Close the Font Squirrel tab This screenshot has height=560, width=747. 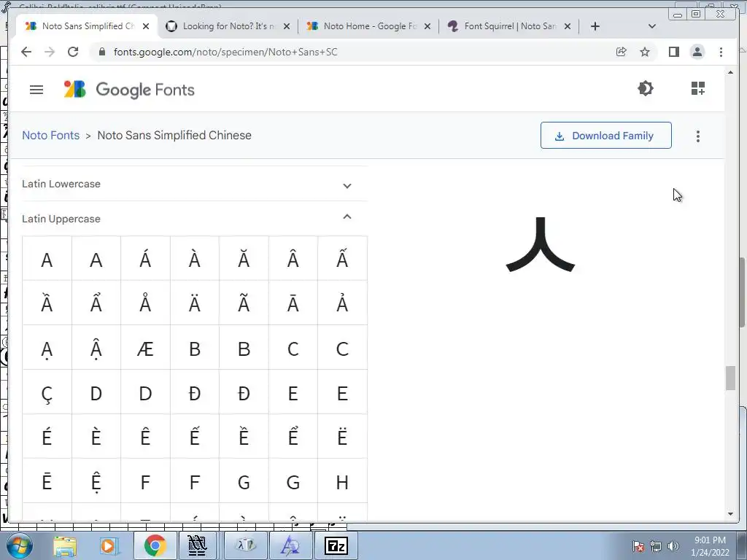pyautogui.click(x=568, y=27)
